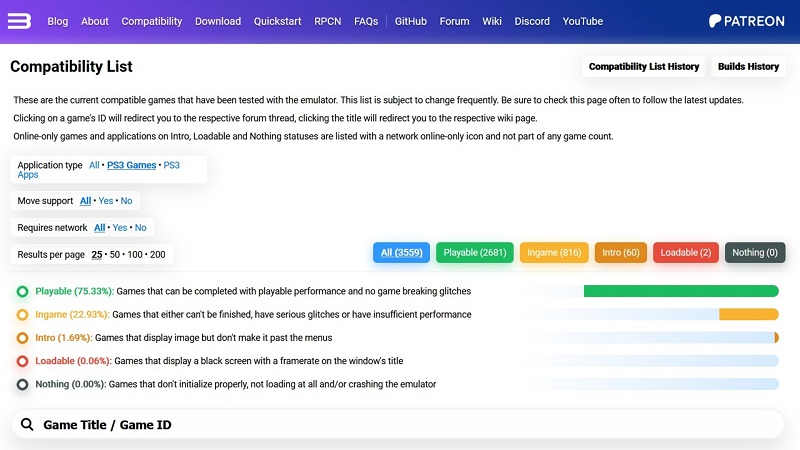The image size is (800, 450).
Task: Select PS3 Games application type
Action: point(131,165)
